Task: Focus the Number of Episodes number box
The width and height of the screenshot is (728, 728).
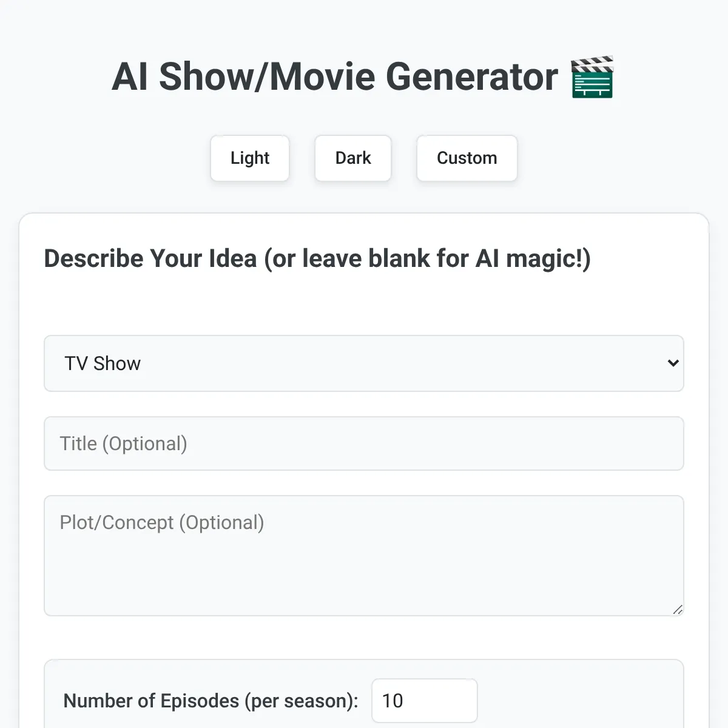Action: point(424,701)
